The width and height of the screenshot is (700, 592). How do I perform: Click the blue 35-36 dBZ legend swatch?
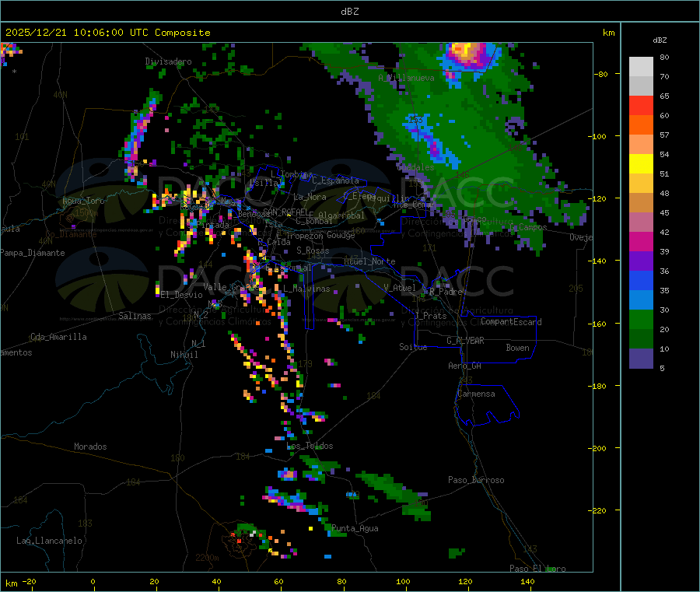[x=641, y=280]
